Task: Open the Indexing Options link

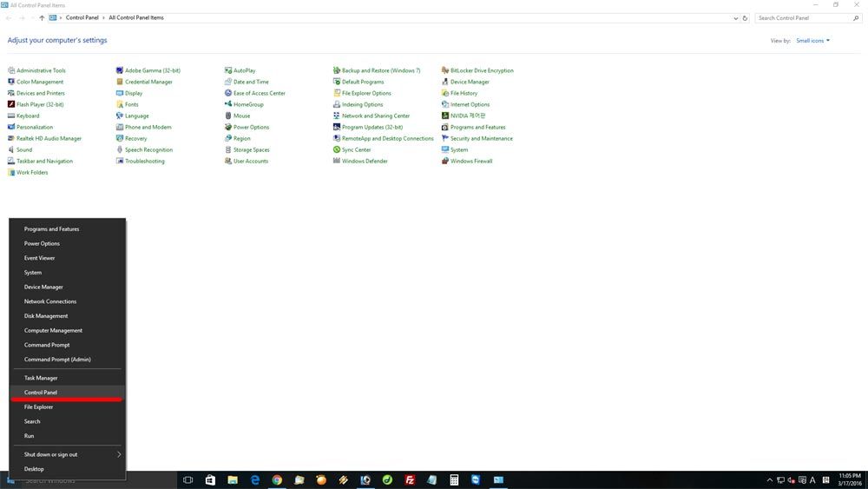Action: coord(362,104)
